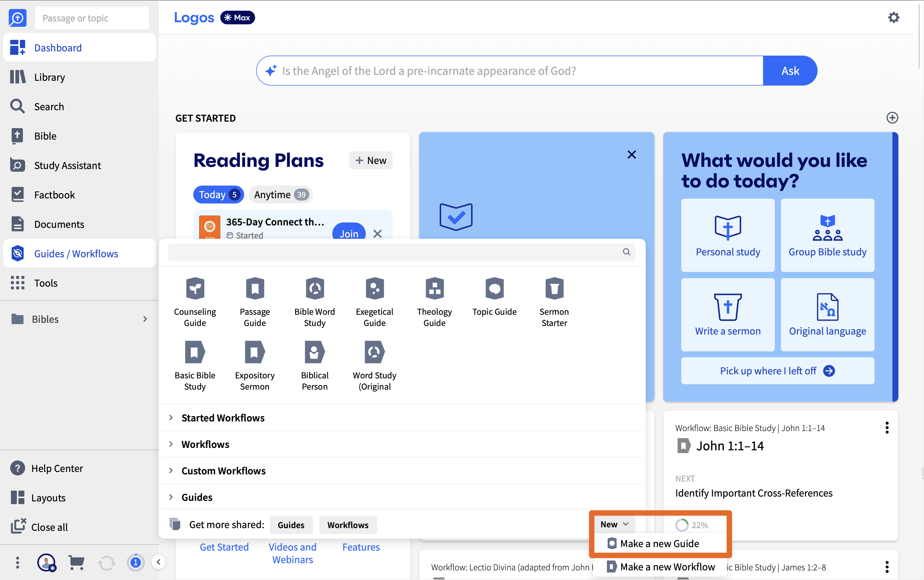Expand the Workflows section
This screenshot has height=580, width=924.
pyautogui.click(x=402, y=444)
